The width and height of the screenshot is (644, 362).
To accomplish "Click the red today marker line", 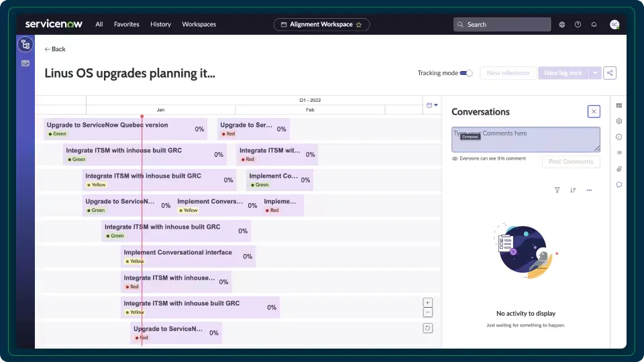I will tap(142, 230).
